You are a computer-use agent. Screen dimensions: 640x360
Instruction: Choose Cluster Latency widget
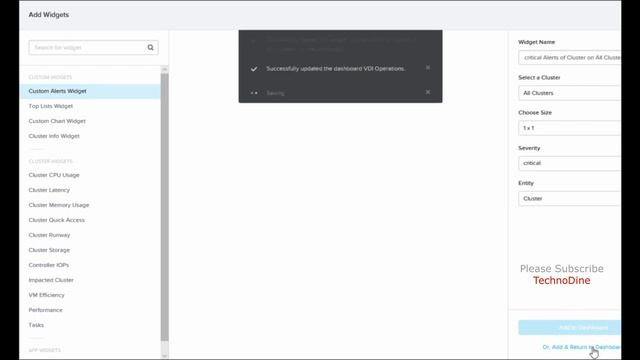click(x=49, y=190)
